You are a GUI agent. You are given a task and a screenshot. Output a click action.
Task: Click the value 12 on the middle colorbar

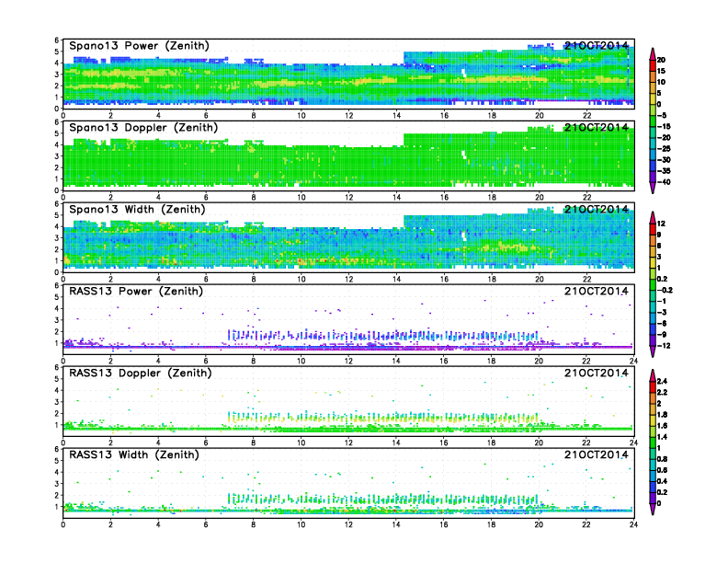(x=661, y=224)
